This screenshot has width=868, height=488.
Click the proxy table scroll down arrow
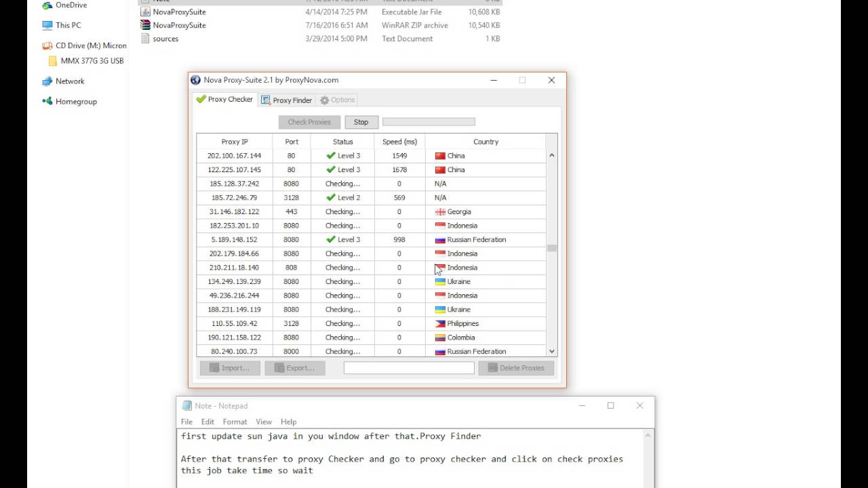tap(551, 351)
